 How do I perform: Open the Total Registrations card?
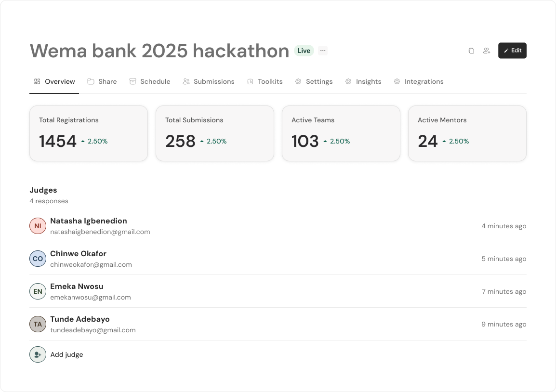click(89, 133)
